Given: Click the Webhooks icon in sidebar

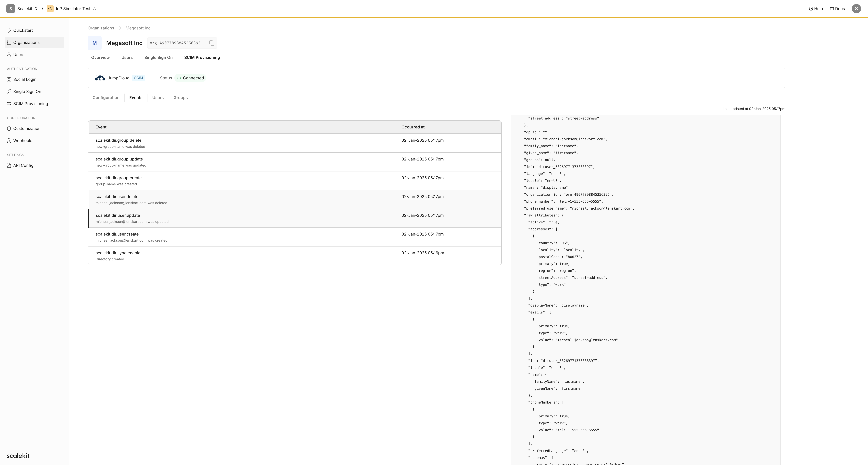Looking at the screenshot, I should [9, 141].
